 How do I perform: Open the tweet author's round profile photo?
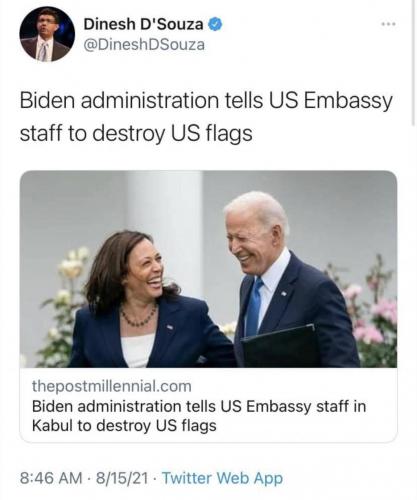pyautogui.click(x=47, y=34)
